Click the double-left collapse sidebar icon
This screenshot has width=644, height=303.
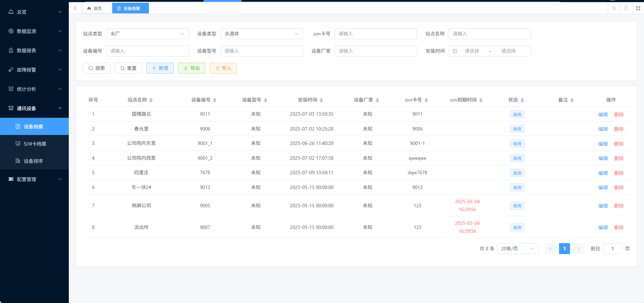[x=75, y=8]
